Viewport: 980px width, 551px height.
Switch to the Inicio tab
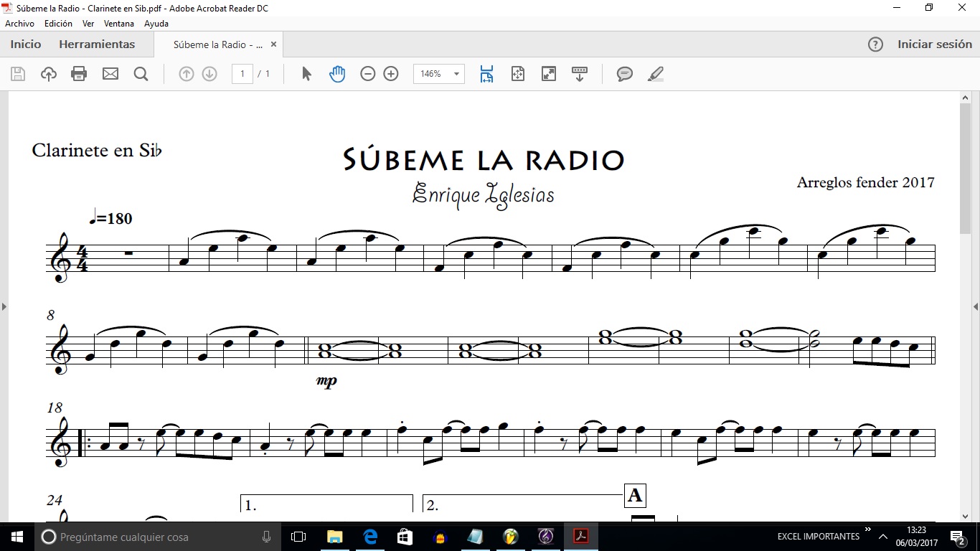26,44
